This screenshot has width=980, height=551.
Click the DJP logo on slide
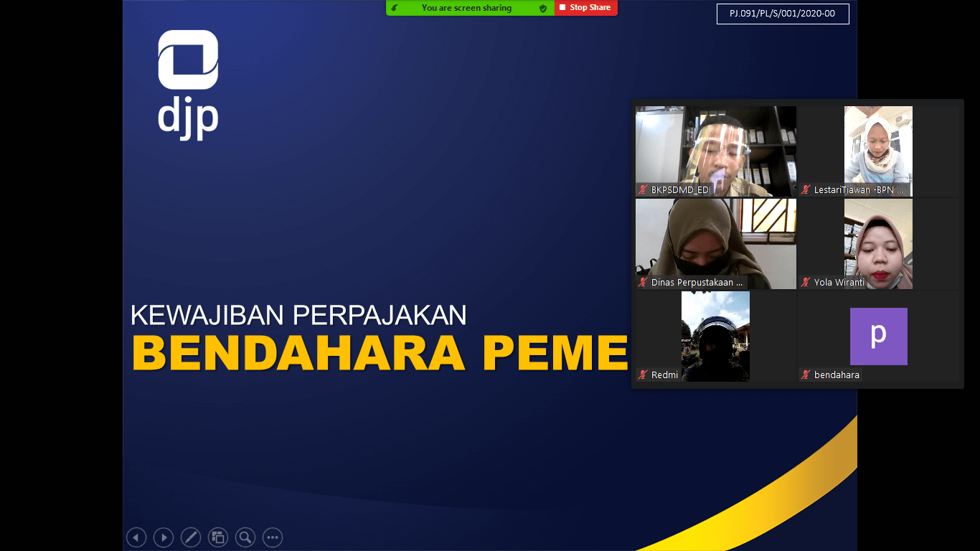(188, 84)
